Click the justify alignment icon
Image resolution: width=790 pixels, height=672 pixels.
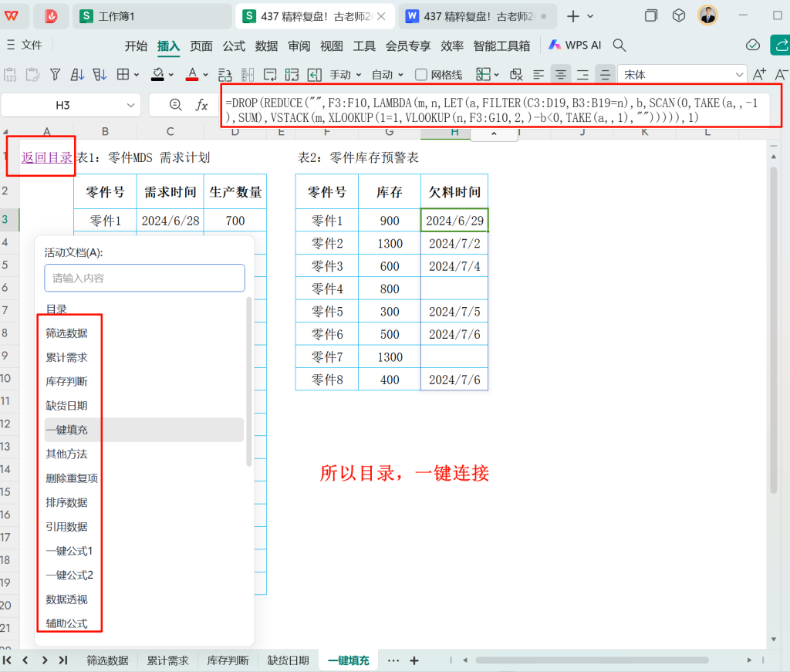pyautogui.click(x=605, y=75)
